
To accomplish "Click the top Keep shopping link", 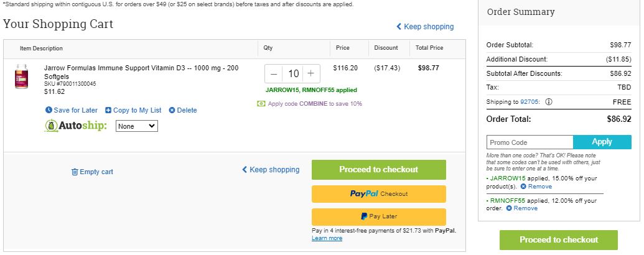I will [425, 26].
